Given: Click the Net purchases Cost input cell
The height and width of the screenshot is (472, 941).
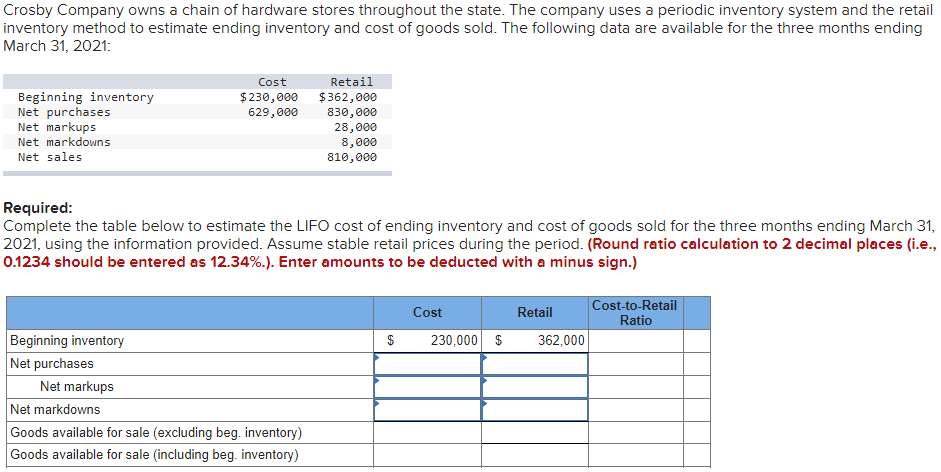Looking at the screenshot, I should point(427,364).
